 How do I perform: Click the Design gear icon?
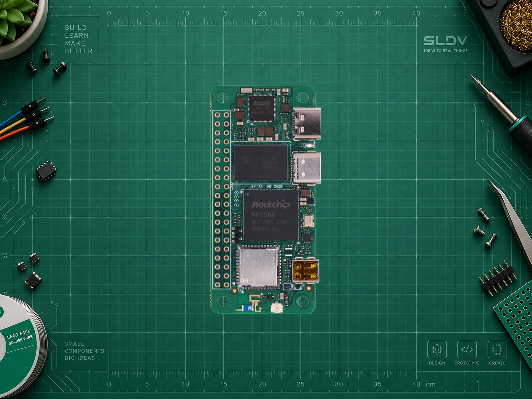tap(437, 349)
